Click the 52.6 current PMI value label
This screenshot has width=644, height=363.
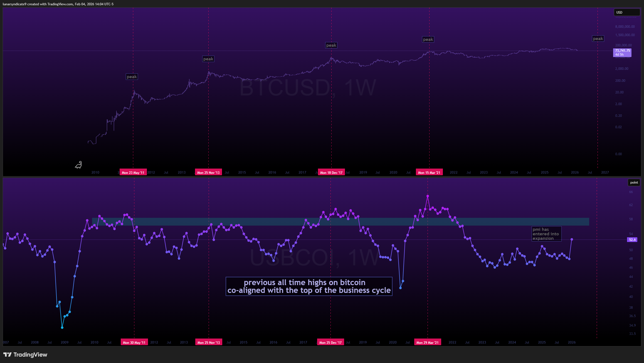point(632,239)
